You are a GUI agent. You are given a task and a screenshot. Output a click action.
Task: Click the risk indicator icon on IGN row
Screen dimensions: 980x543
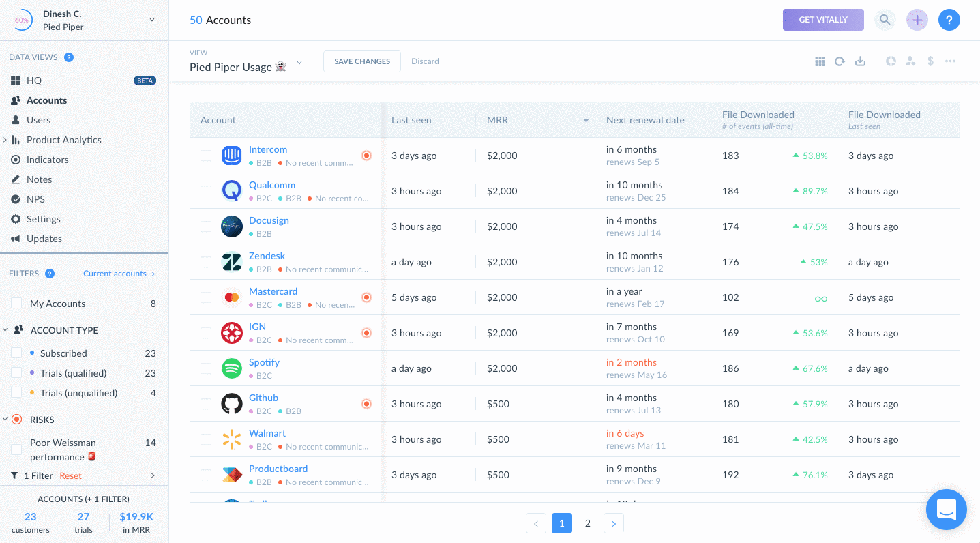point(366,333)
